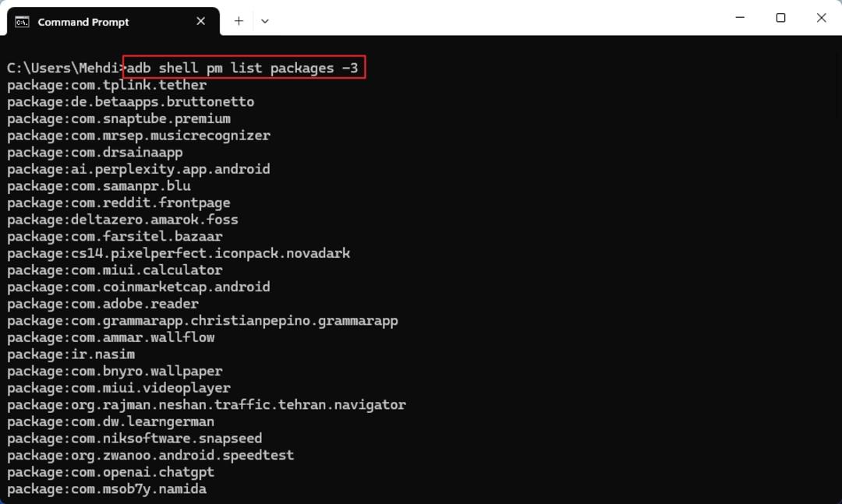Close the terminal window
The width and height of the screenshot is (842, 504).
(x=821, y=18)
